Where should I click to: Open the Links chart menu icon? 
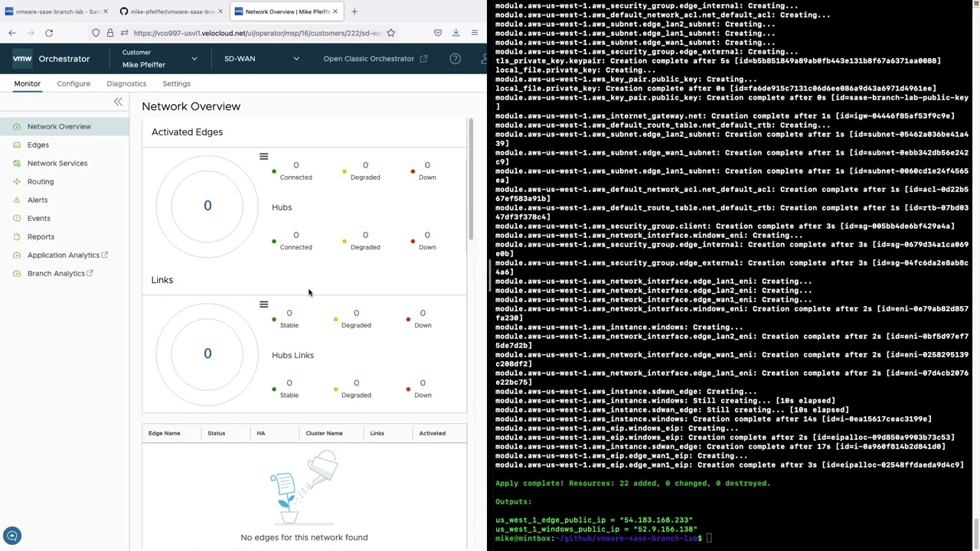point(263,305)
